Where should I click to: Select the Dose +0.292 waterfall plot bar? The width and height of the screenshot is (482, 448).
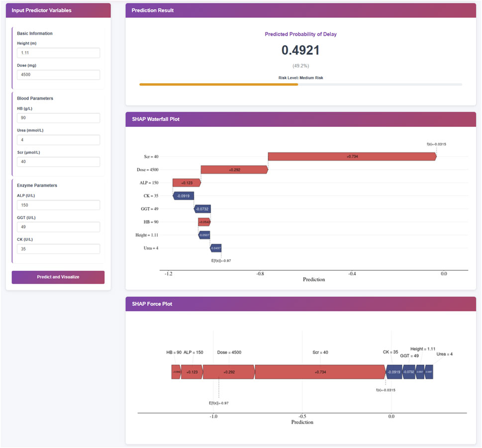coord(234,170)
